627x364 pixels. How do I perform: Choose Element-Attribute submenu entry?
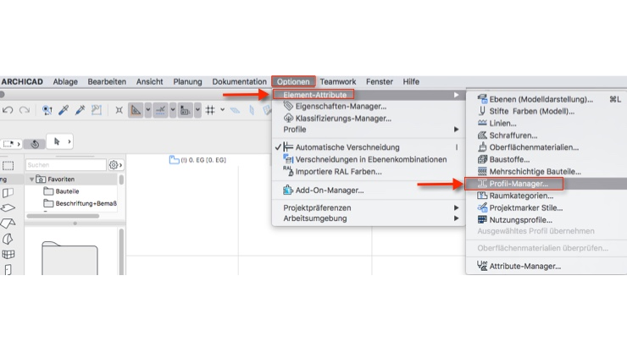369,95
